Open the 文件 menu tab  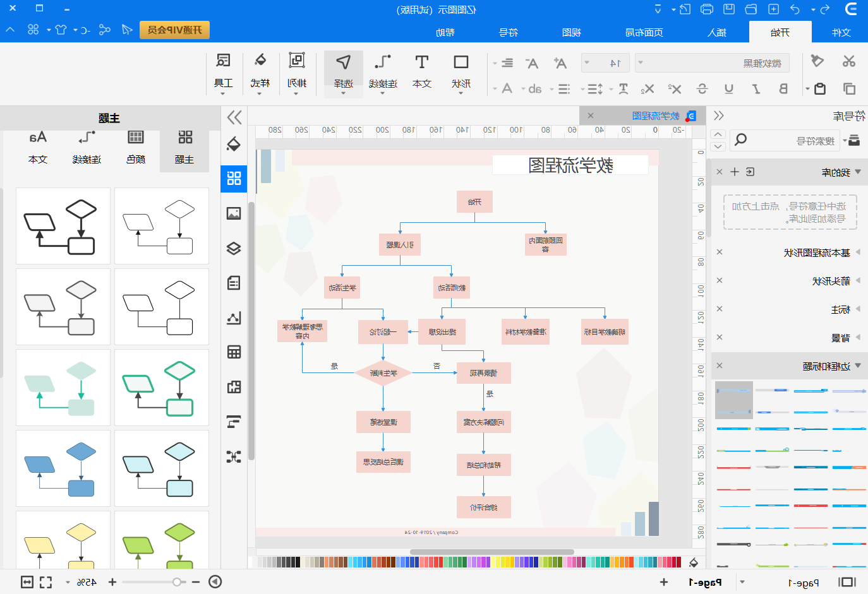(841, 32)
